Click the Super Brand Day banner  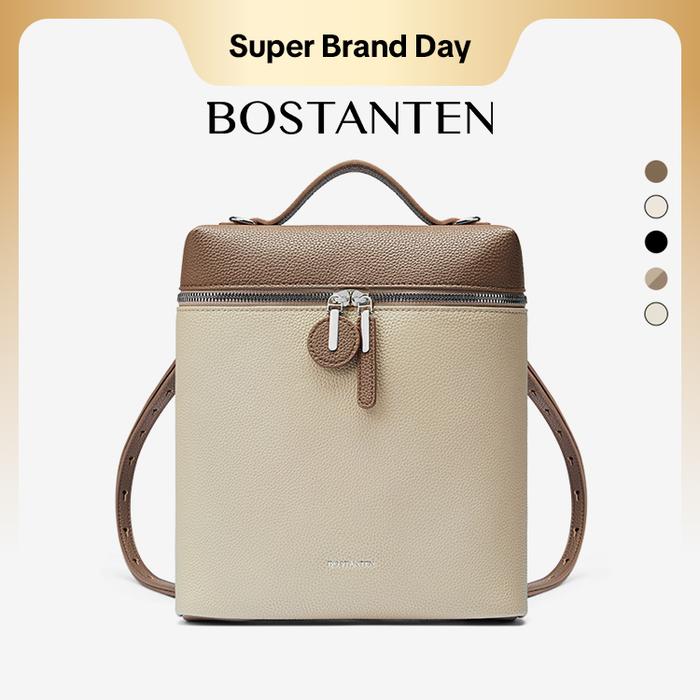[x=350, y=47]
